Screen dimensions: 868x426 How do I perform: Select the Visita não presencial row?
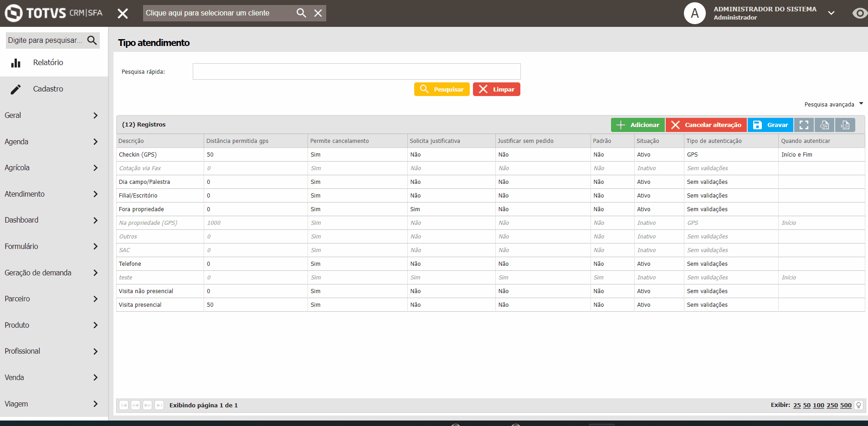click(x=490, y=291)
